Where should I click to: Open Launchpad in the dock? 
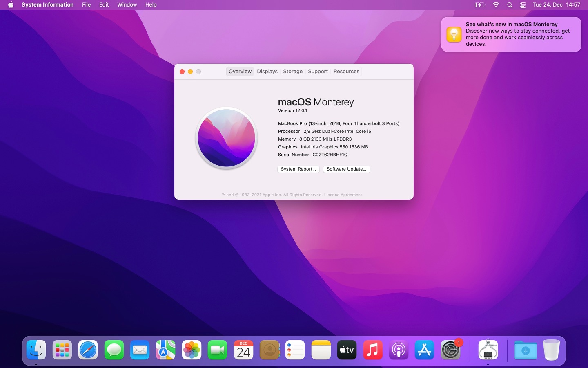[x=62, y=350]
